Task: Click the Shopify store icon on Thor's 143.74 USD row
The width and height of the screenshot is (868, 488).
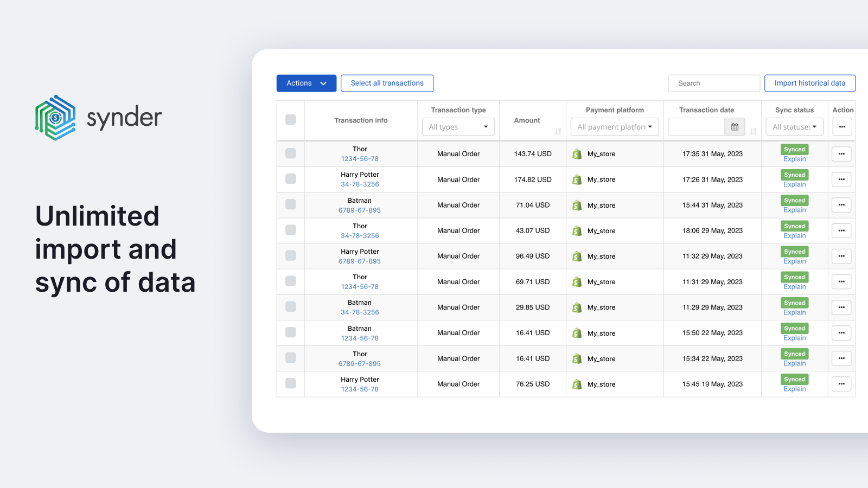Action: tap(577, 153)
